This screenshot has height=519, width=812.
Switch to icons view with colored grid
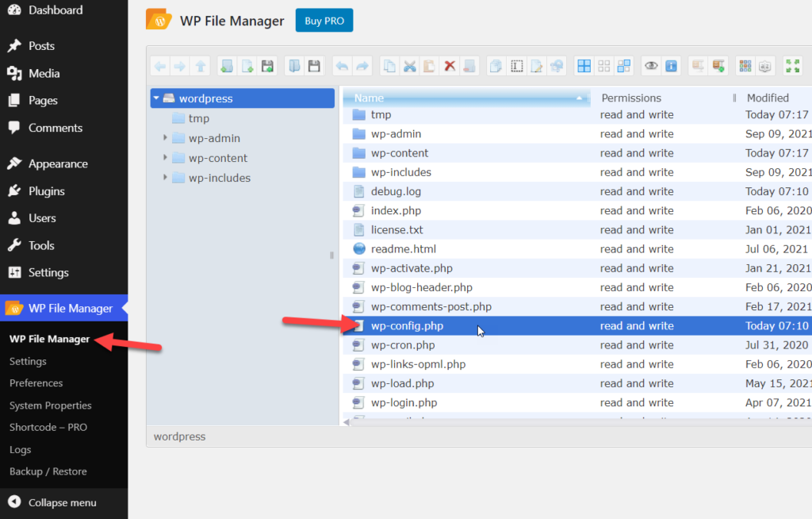point(745,67)
